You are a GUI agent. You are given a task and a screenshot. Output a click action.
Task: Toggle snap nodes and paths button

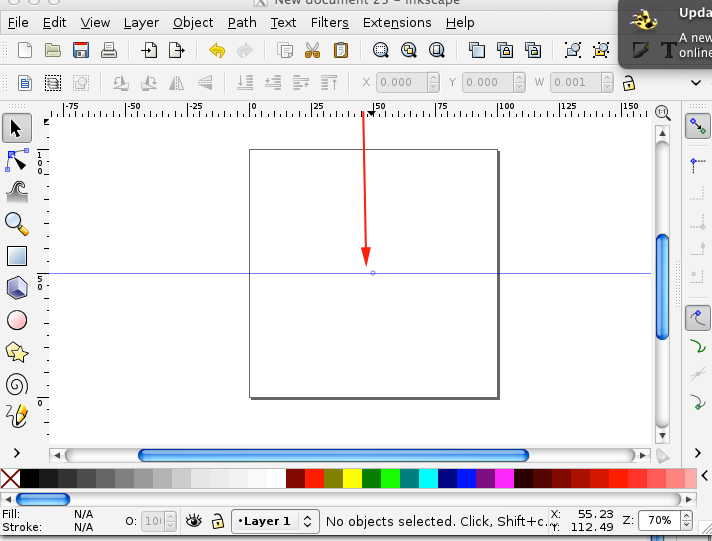click(697, 318)
